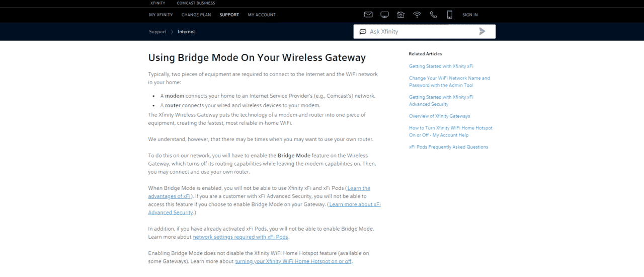Submit Ask Xfinity arrow button
This screenshot has width=644, height=277.
pos(482,31)
